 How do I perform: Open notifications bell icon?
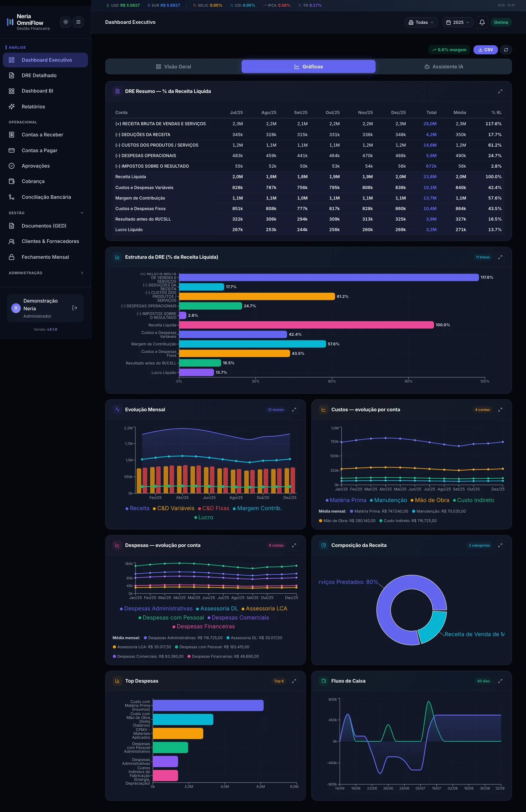pyautogui.click(x=482, y=22)
